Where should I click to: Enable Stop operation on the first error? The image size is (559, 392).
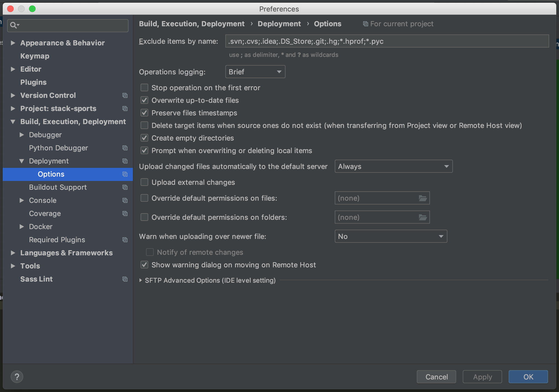pyautogui.click(x=144, y=88)
